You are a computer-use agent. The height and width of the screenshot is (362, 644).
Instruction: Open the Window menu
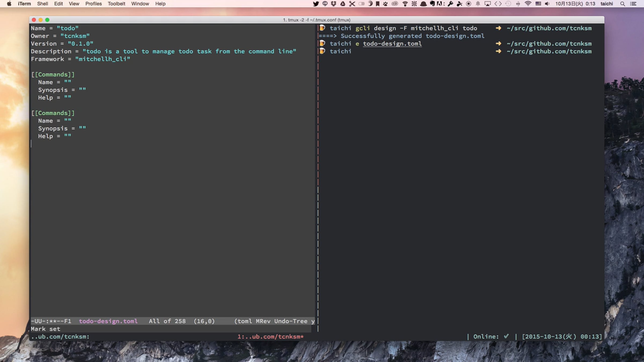coord(140,4)
